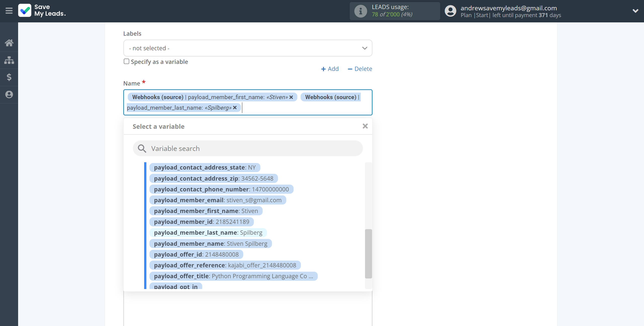The height and width of the screenshot is (326, 644).
Task: Toggle Specify as a variable checkbox
Action: [127, 61]
